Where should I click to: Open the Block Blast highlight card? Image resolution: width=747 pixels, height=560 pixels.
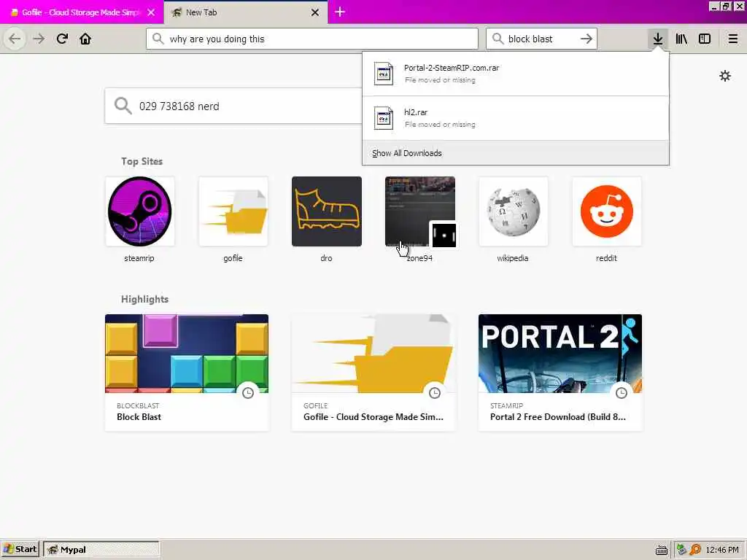(187, 373)
